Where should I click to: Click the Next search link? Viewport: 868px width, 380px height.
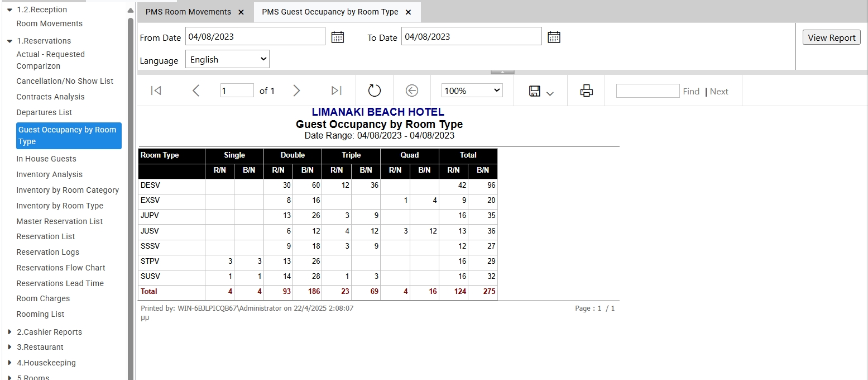point(719,91)
